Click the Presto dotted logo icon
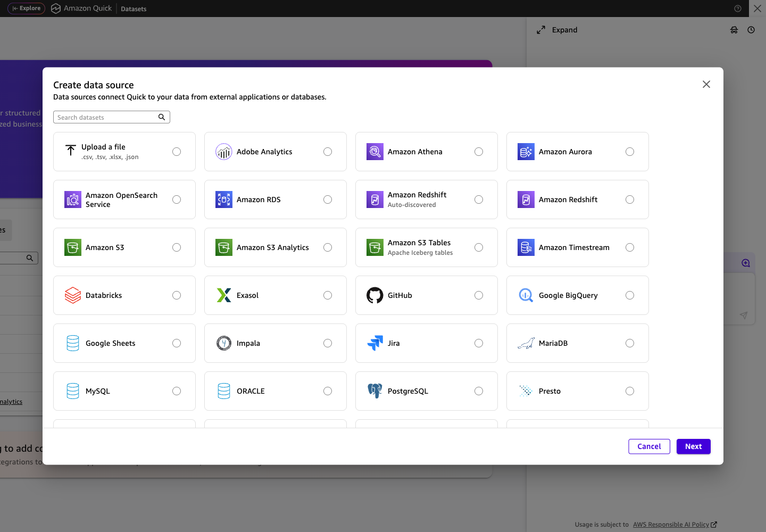This screenshot has height=532, width=766. click(526, 391)
